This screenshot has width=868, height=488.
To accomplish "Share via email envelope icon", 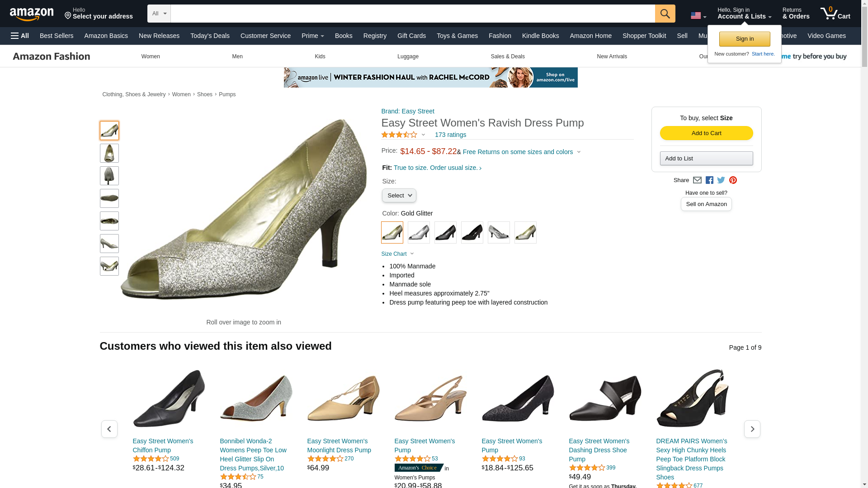I will pos(697,180).
